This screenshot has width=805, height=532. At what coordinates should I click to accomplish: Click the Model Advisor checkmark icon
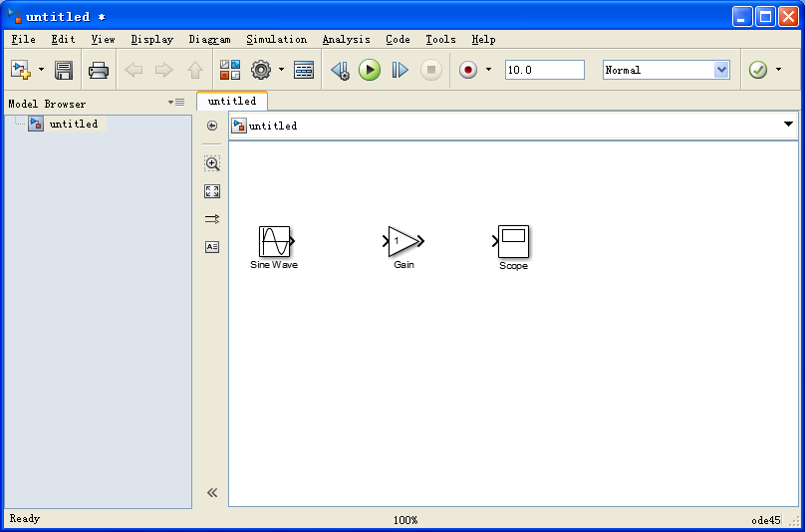pyautogui.click(x=758, y=70)
